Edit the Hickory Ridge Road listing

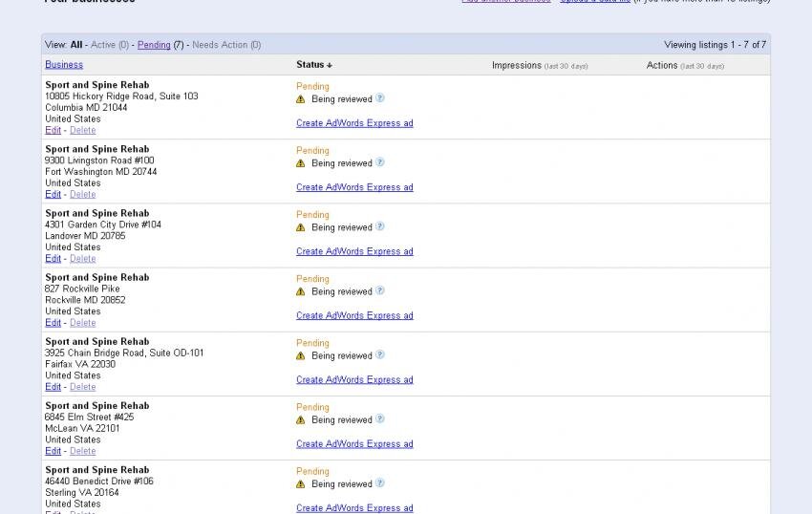point(53,130)
